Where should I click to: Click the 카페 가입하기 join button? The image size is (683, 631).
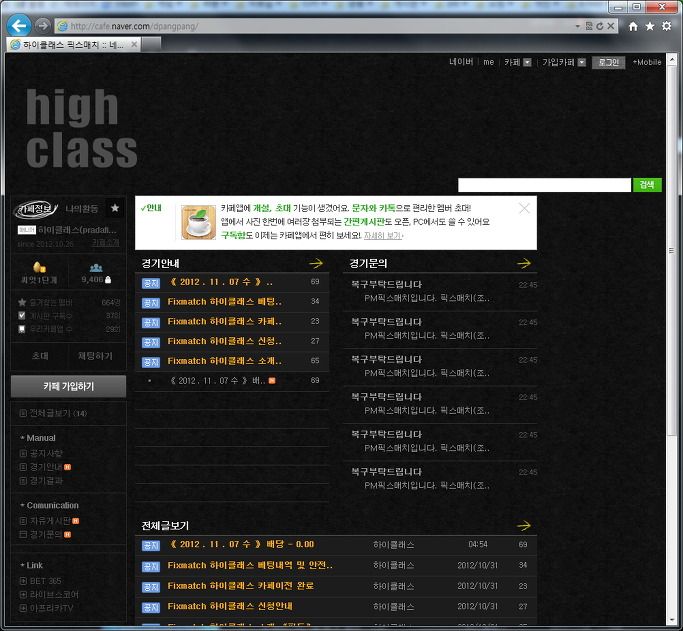point(68,386)
